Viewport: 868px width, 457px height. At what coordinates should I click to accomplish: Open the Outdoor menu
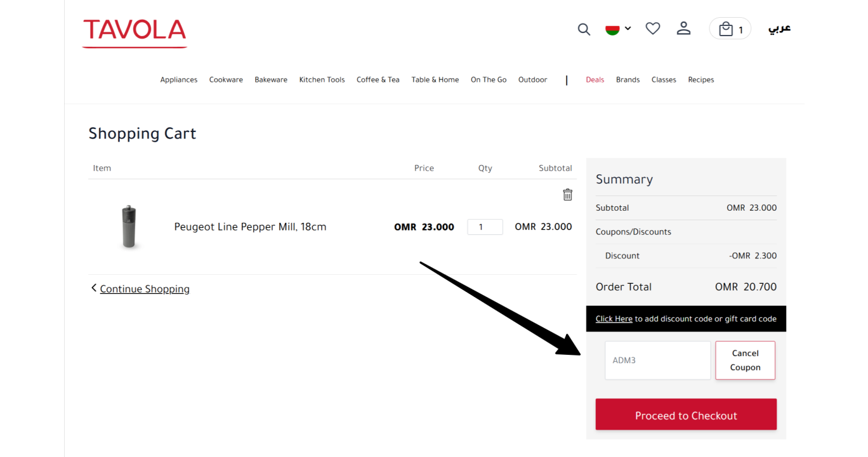point(533,80)
